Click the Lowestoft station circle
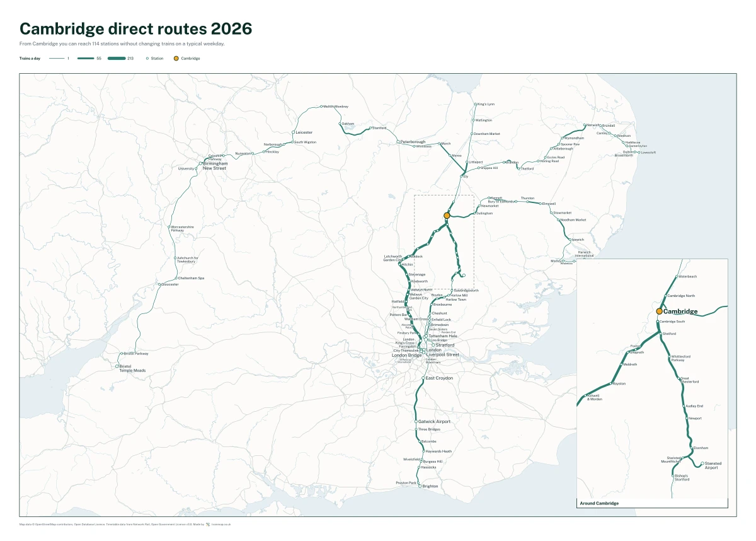The height and width of the screenshot is (541, 756). coord(638,153)
